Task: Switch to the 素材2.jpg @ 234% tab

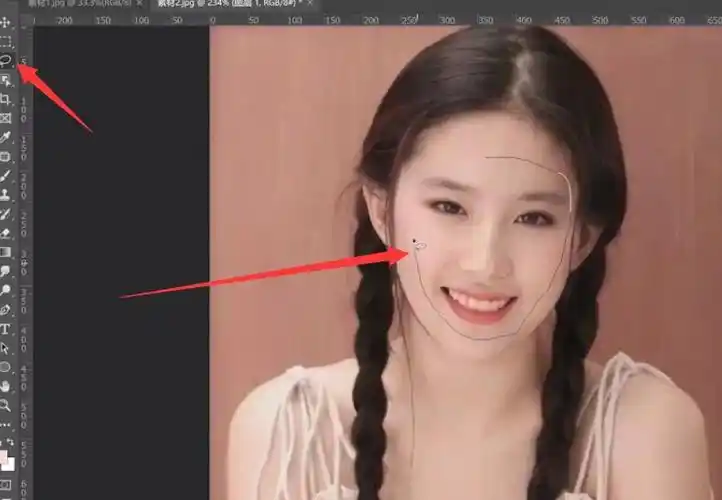Action: (x=230, y=4)
